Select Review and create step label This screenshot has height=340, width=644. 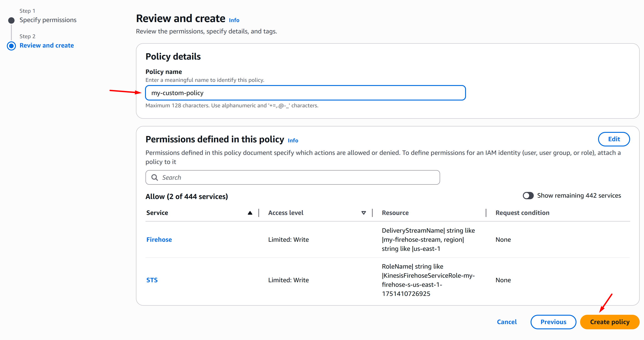pyautogui.click(x=47, y=45)
